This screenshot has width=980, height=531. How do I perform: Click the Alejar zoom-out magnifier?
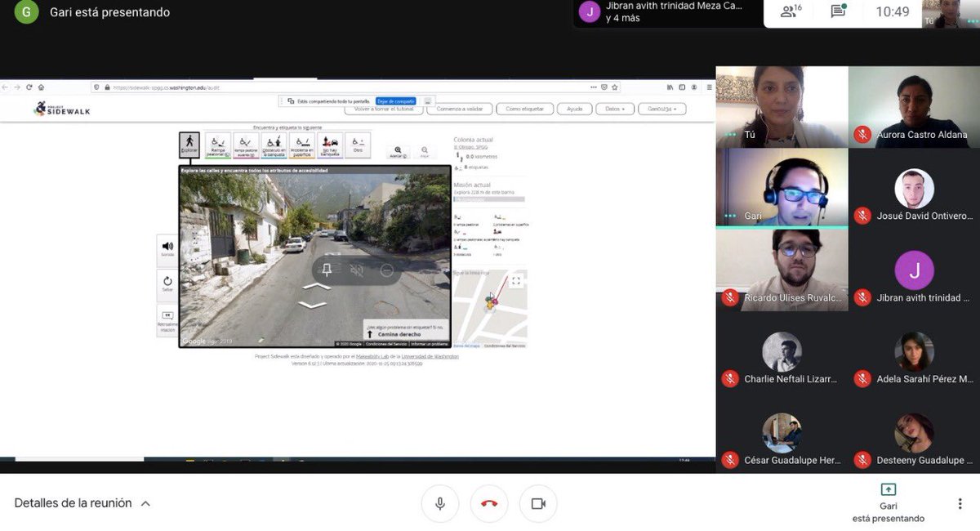(425, 152)
